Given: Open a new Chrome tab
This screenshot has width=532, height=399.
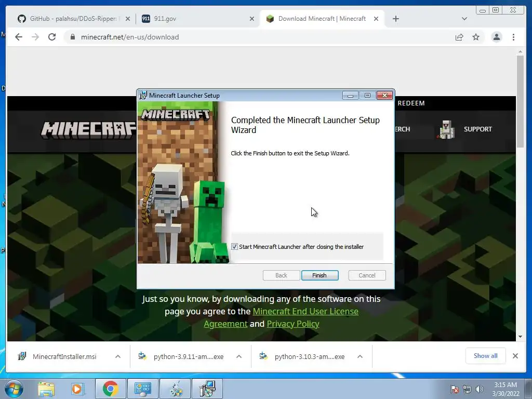Looking at the screenshot, I should pyautogui.click(x=395, y=19).
